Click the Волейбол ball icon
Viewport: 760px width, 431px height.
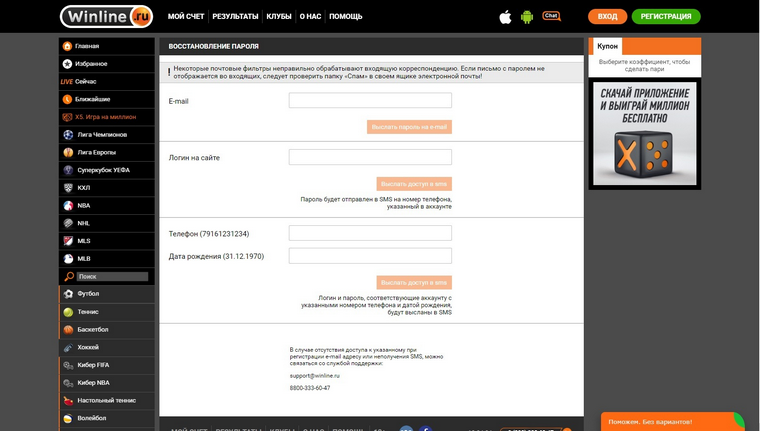pos(68,418)
